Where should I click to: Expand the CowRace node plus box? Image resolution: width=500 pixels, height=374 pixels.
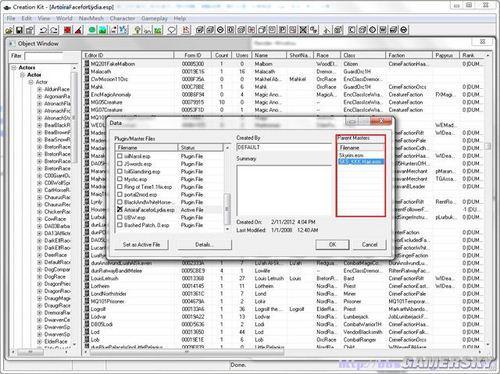point(39,219)
